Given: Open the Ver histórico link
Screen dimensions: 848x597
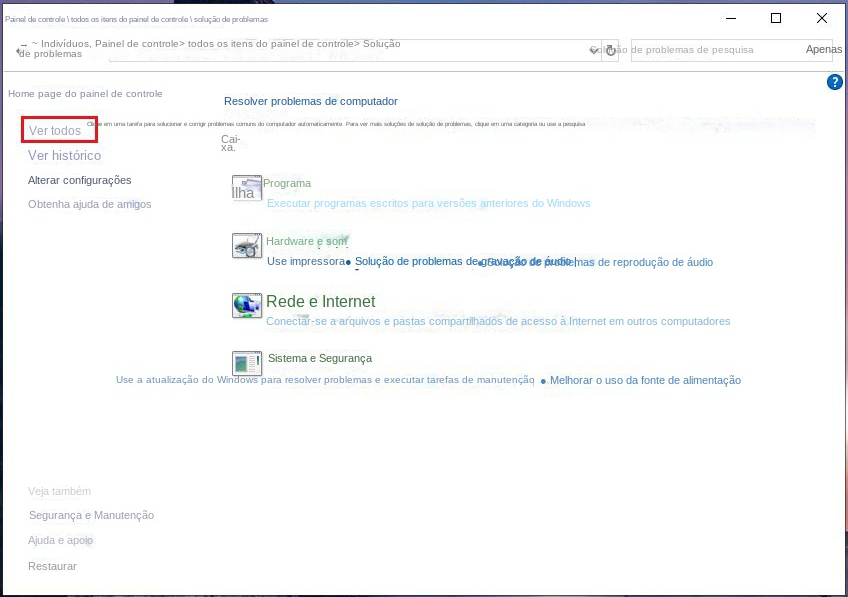Looking at the screenshot, I should [x=64, y=156].
